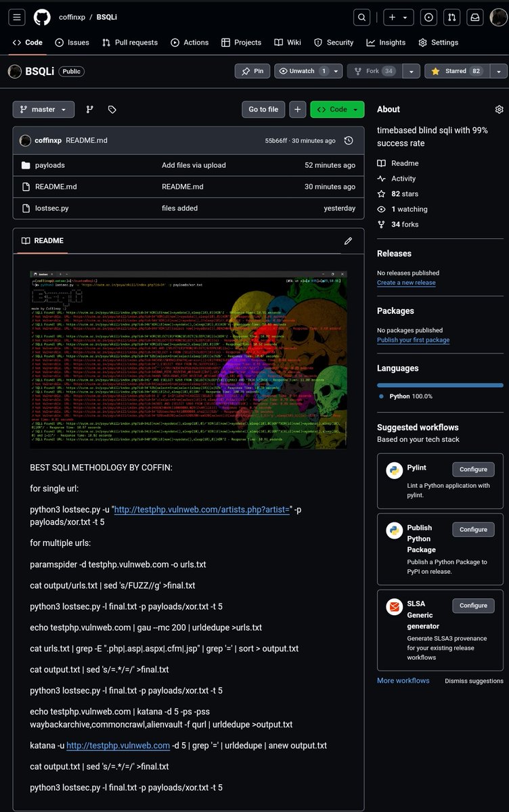Dismiss the workflow suggestions
This screenshot has height=812, width=509.
click(474, 681)
